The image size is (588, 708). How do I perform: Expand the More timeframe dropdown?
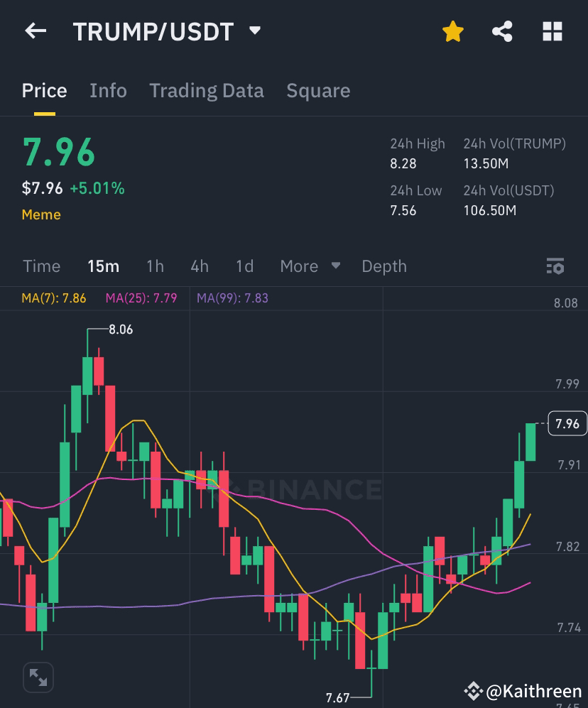pyautogui.click(x=309, y=266)
